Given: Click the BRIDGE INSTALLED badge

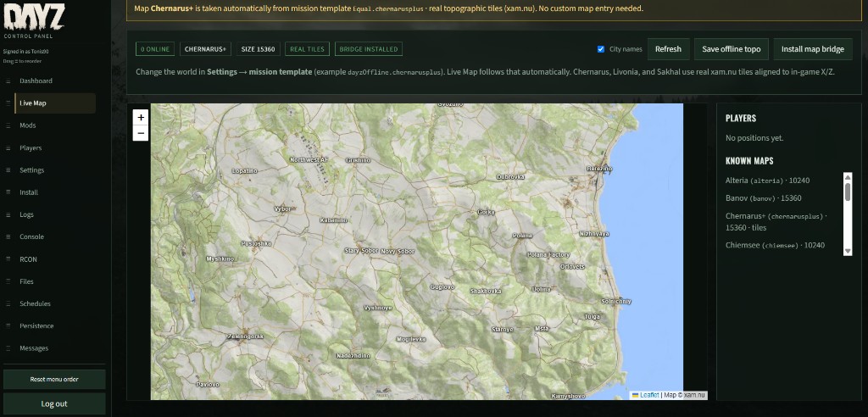Looking at the screenshot, I should 369,48.
